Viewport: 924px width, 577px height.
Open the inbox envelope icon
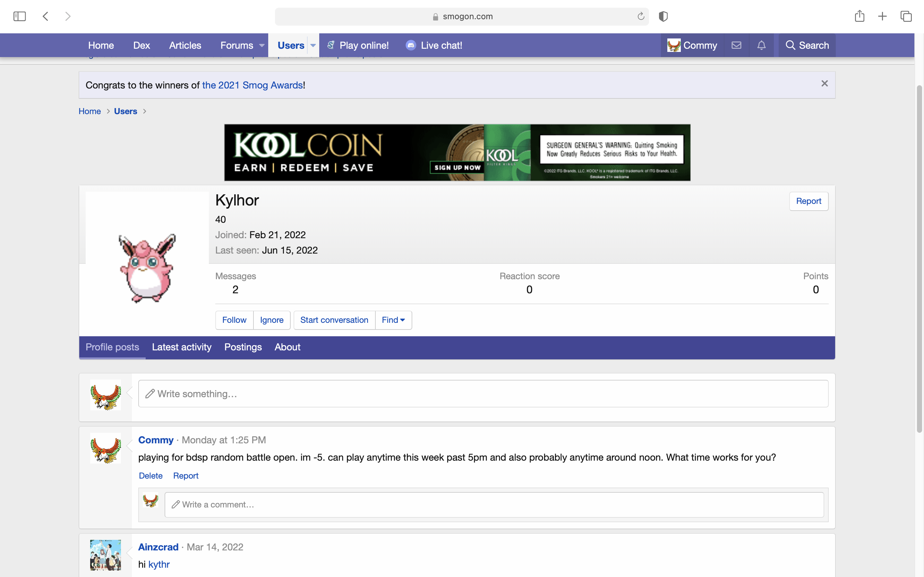(736, 46)
